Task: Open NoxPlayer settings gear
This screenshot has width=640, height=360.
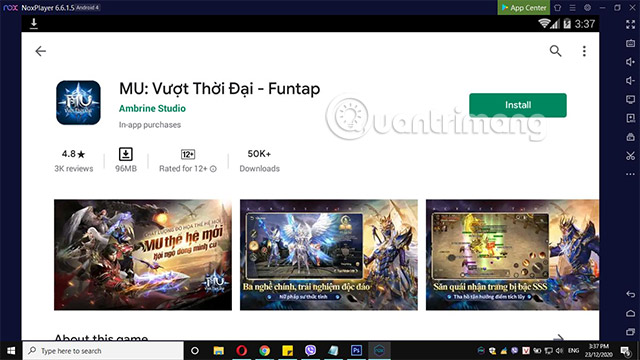Action: [587, 7]
